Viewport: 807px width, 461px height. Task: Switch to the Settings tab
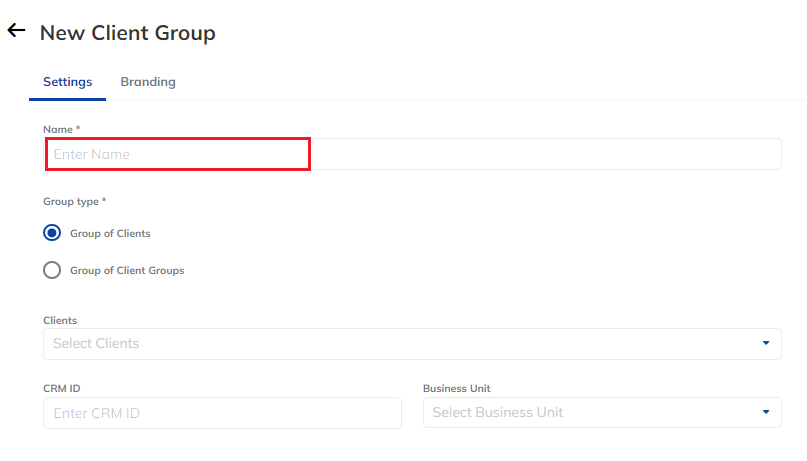pyautogui.click(x=67, y=82)
